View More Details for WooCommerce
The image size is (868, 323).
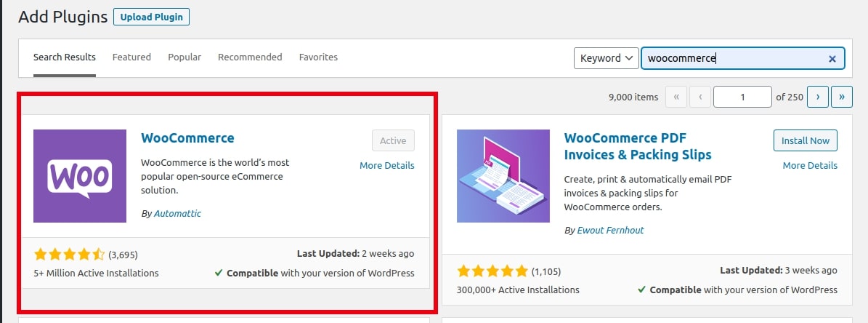[x=387, y=166]
